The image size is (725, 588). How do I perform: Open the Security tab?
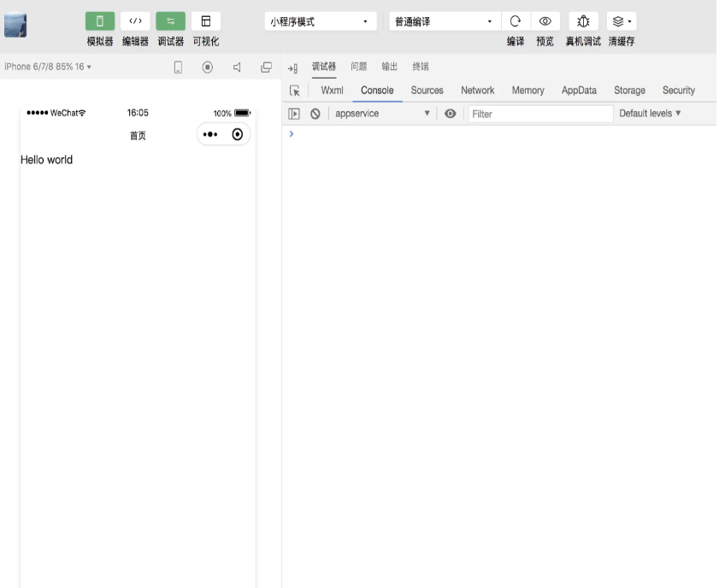678,90
